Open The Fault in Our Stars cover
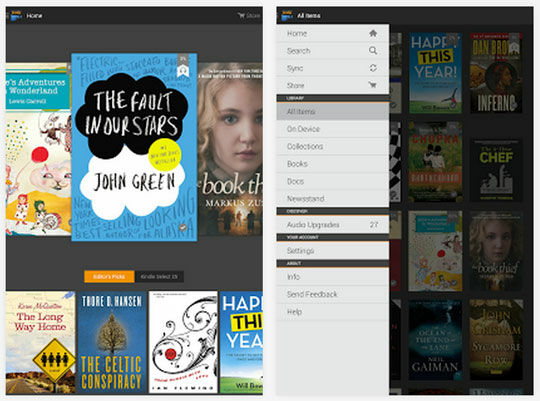540x401 pixels. pyautogui.click(x=134, y=147)
